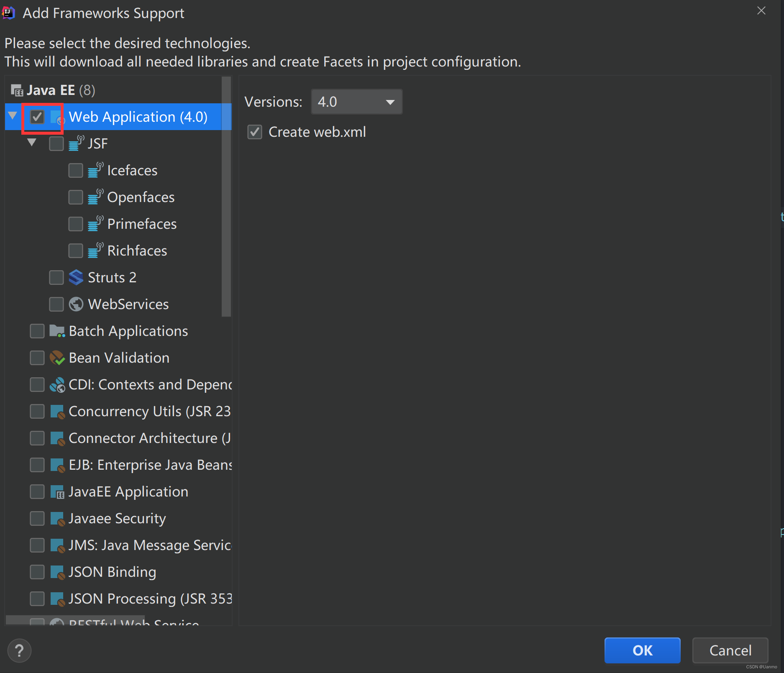The width and height of the screenshot is (784, 673).
Task: Check the JSON Binding checkbox
Action: tap(37, 572)
